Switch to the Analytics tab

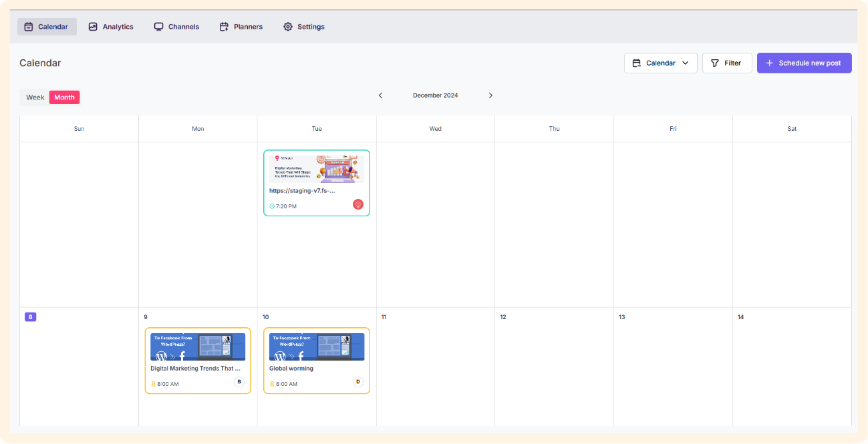(111, 27)
